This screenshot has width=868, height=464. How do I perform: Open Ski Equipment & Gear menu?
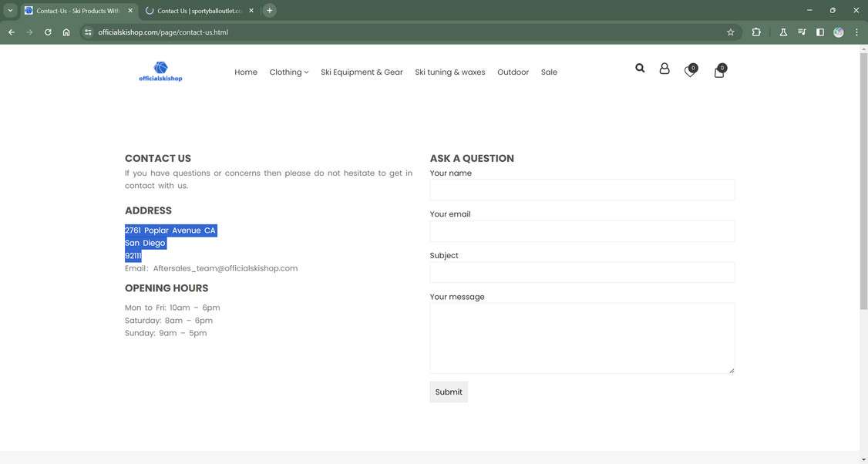(x=362, y=72)
